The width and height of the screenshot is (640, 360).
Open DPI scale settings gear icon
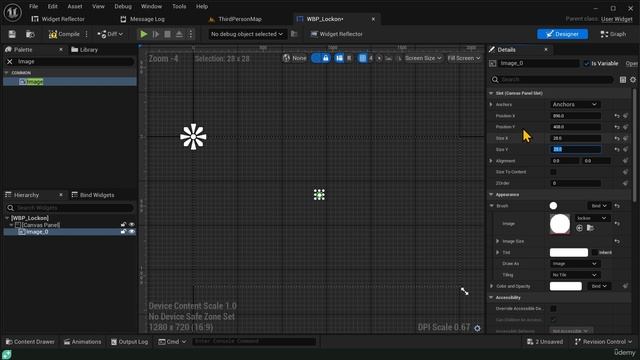pyautogui.click(x=477, y=328)
